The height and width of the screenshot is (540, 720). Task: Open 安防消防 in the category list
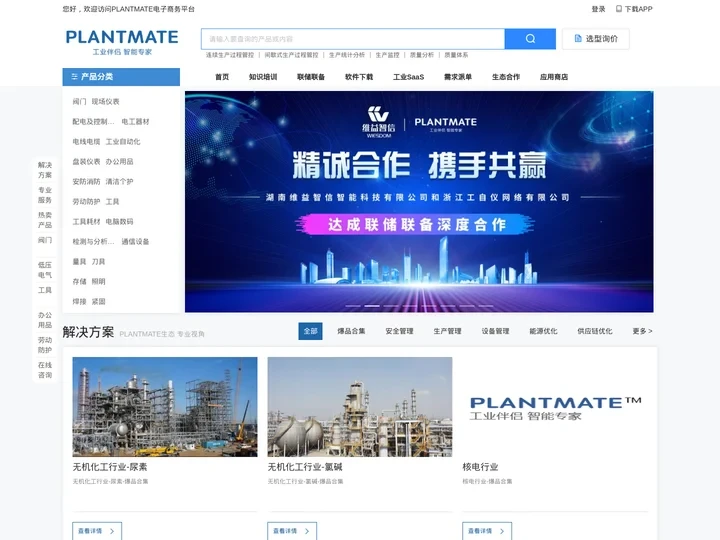[86, 181]
